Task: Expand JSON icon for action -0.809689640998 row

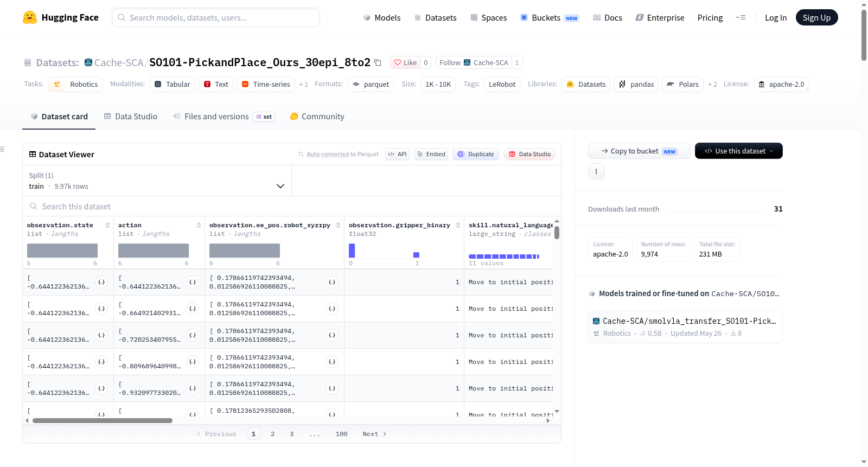Action: coord(193,362)
